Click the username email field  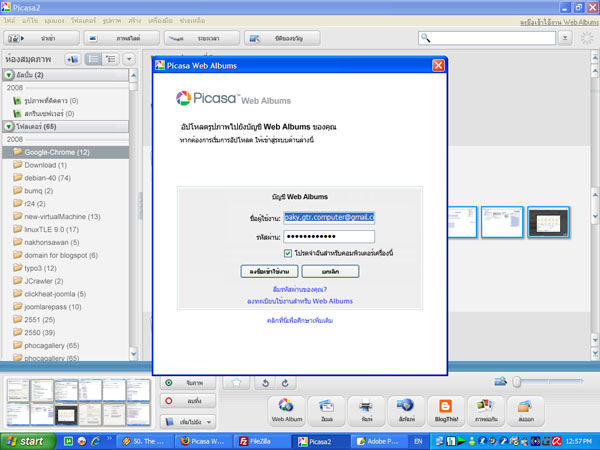(329, 217)
